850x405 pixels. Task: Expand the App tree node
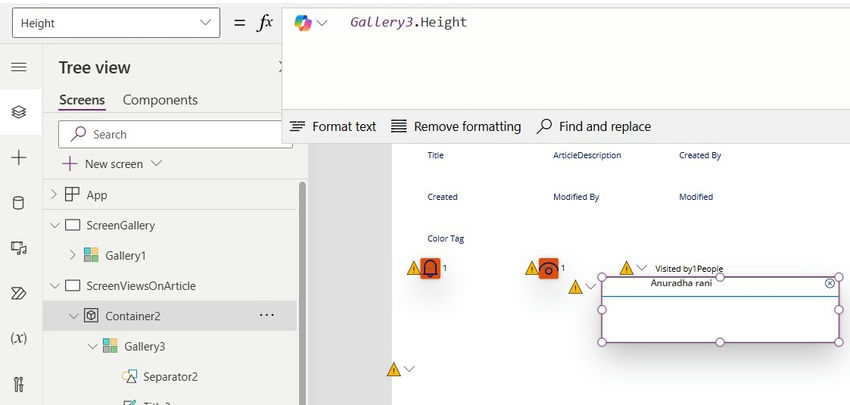[54, 194]
